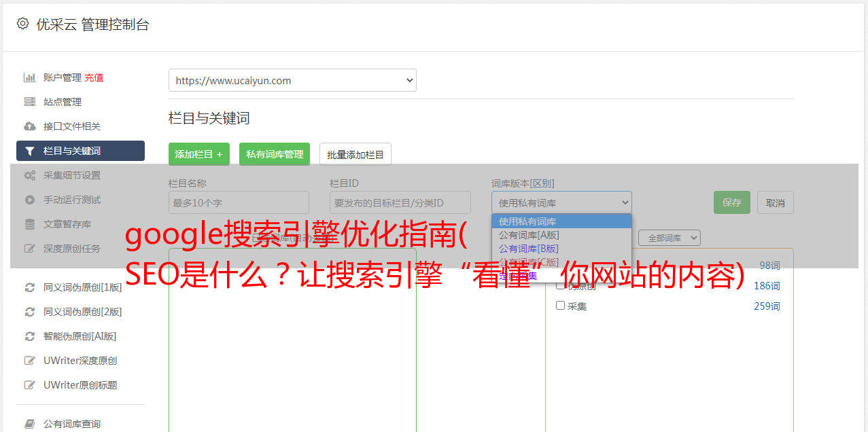This screenshot has width=868, height=432.
Task: Tick the 采集 checkbox
Action: click(561, 306)
